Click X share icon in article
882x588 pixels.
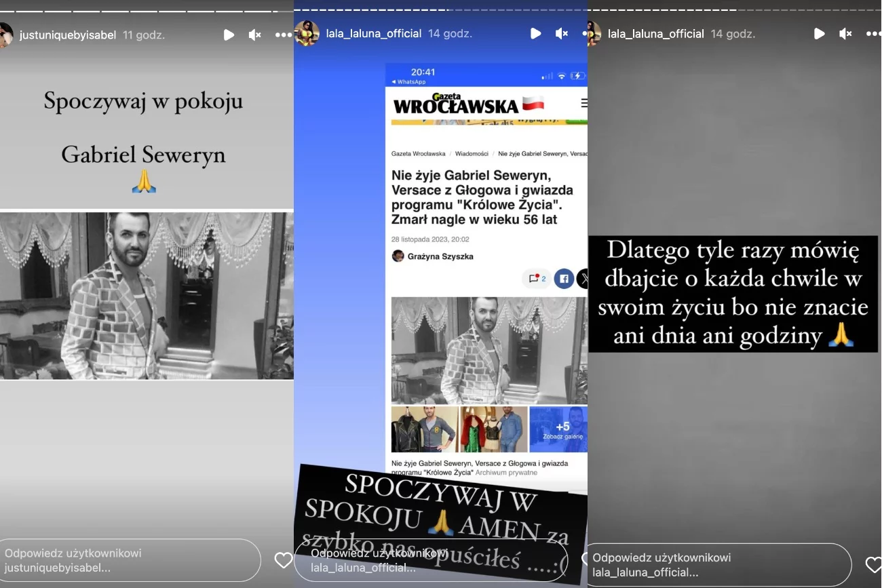click(582, 279)
